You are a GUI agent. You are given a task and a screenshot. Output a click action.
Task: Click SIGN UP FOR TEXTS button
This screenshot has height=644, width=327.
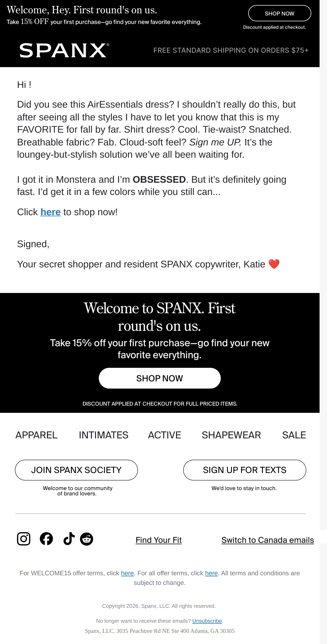tap(244, 470)
